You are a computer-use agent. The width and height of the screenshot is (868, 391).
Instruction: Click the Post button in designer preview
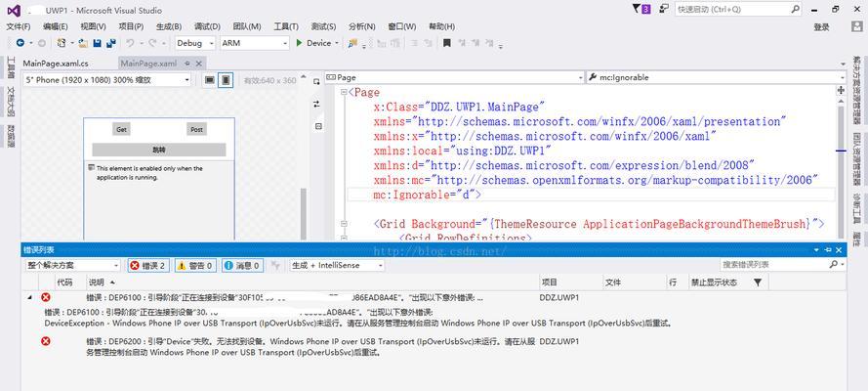196,130
